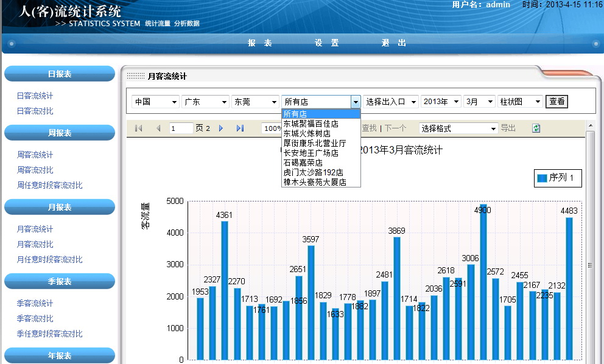Screen dimensions: 604x364
Task: Click the green refresh report icon
Action: (x=536, y=128)
